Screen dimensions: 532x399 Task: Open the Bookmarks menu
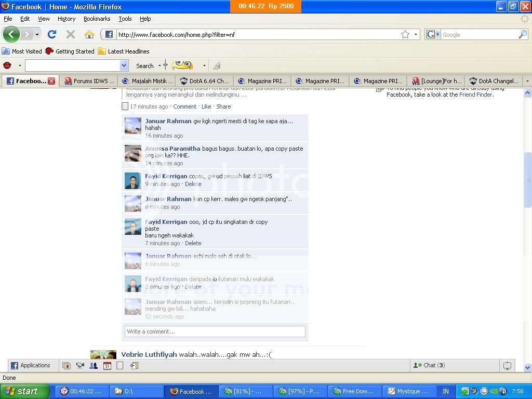click(x=97, y=19)
